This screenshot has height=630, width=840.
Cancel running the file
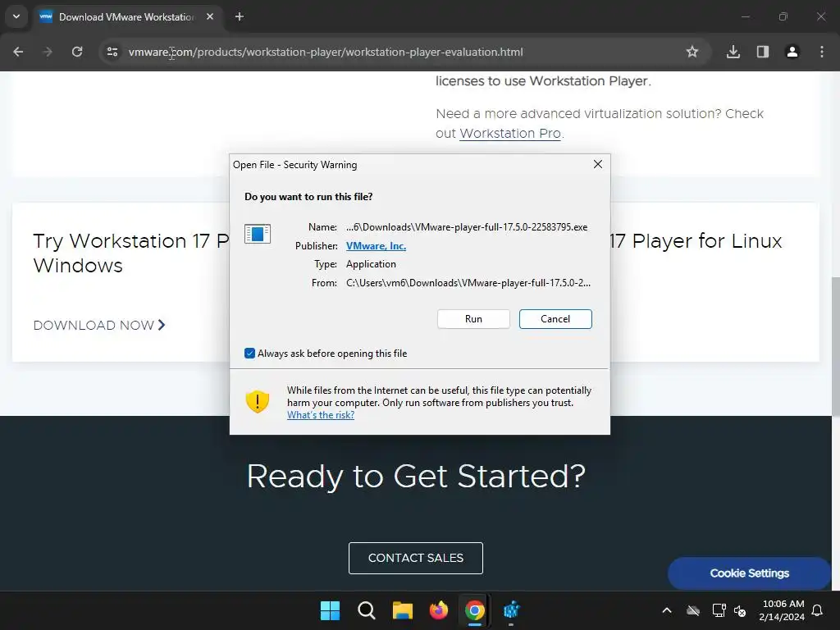555,319
